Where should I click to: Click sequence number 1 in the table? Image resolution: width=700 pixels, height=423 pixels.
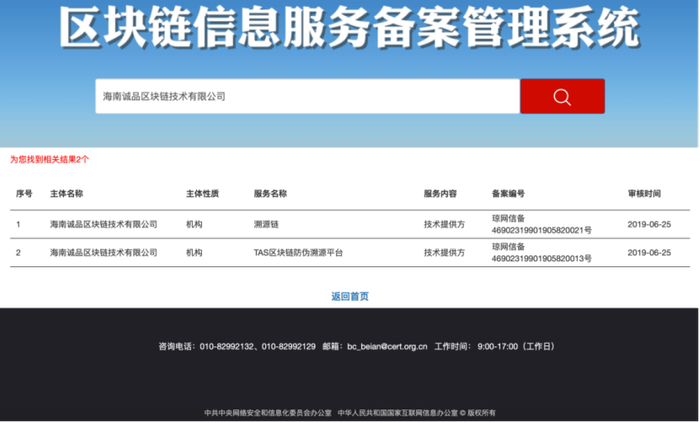18,224
